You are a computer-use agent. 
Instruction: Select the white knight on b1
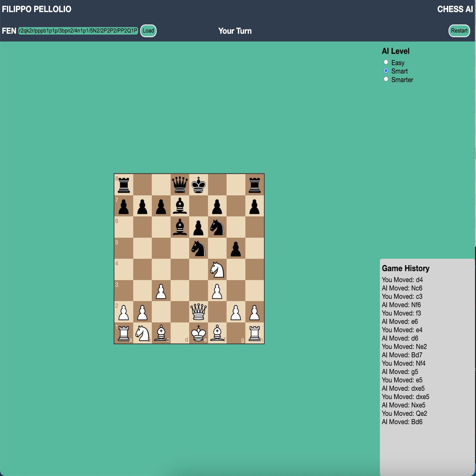[143, 333]
